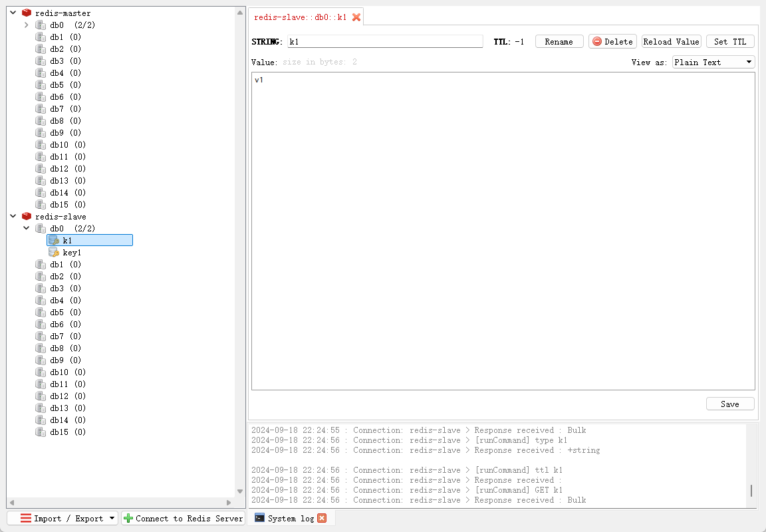Screen dimensions: 766x532
Task: Open the View as Plain Text dropdown
Action: (x=713, y=62)
